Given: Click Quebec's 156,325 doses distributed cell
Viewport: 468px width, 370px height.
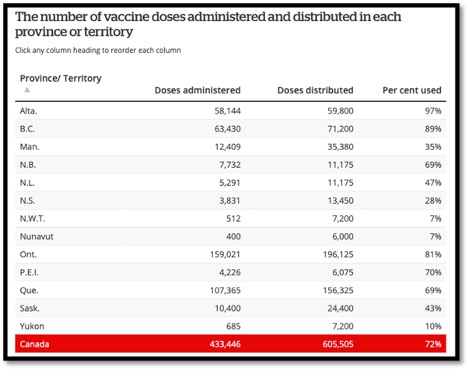Looking at the screenshot, I should [x=338, y=290].
